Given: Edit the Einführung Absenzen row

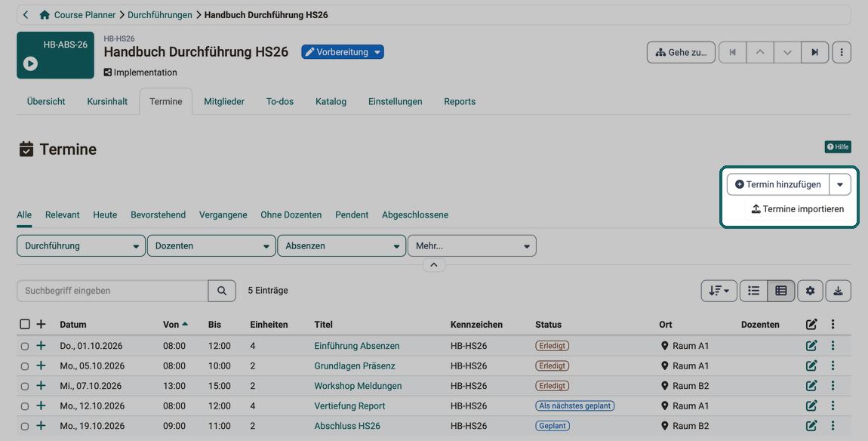Looking at the screenshot, I should 811,346.
